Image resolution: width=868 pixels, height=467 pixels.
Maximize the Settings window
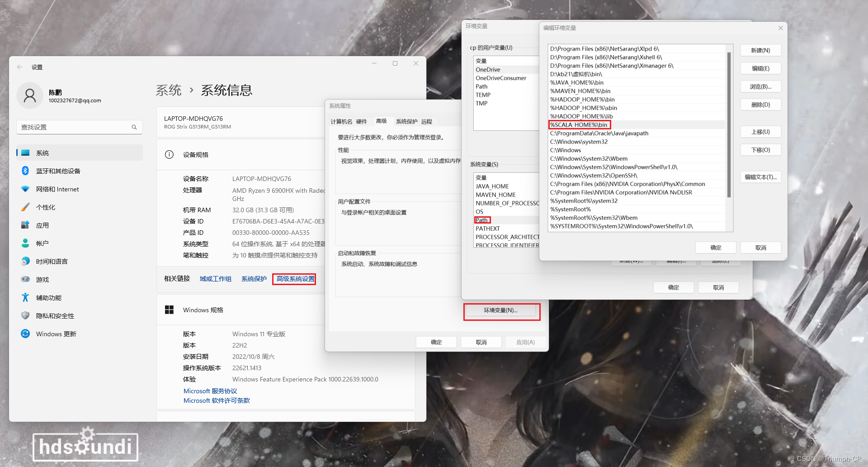395,63
